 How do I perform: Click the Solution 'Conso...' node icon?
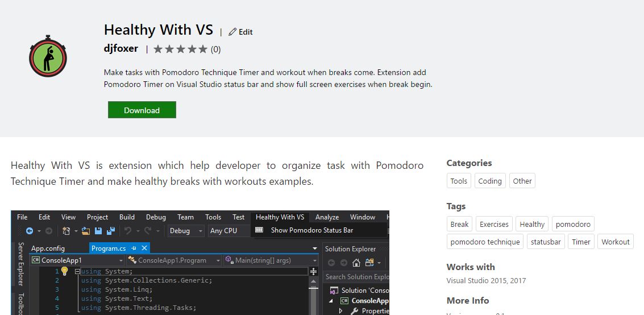(x=334, y=291)
